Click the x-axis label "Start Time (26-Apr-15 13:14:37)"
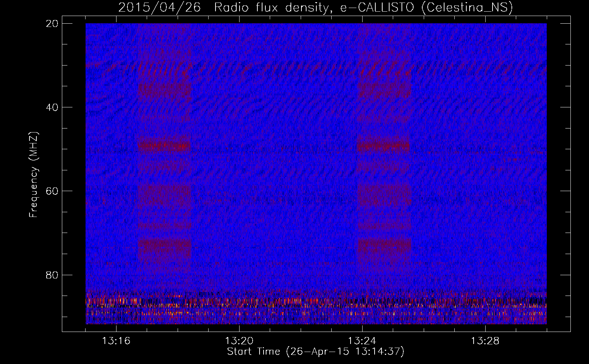Screen dimensions: 589x364 [x=316, y=352]
